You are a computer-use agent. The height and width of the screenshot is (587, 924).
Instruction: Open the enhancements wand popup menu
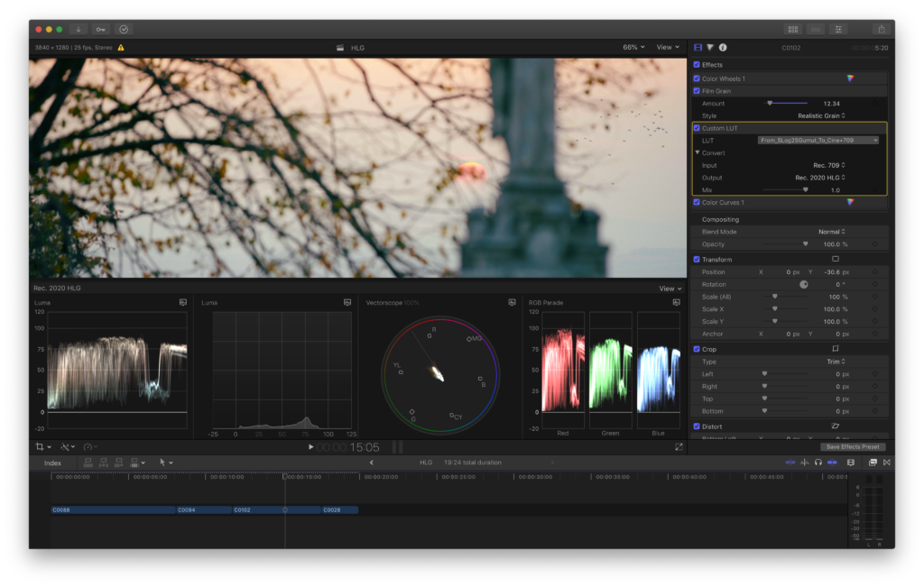tap(68, 447)
